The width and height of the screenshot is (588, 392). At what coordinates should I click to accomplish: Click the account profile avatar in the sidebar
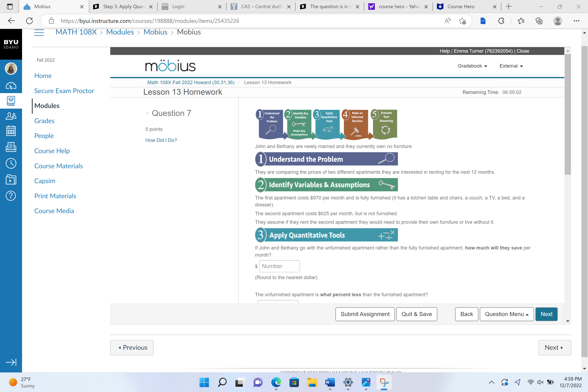[11, 69]
